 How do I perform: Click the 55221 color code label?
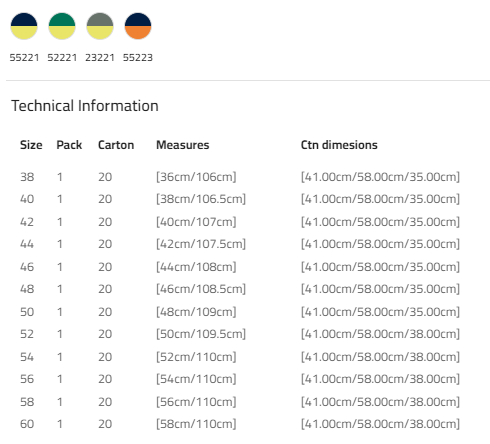(x=24, y=58)
